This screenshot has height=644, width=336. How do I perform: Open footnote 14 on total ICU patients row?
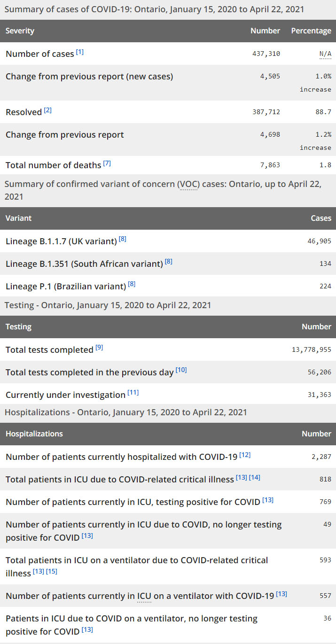coord(255,478)
